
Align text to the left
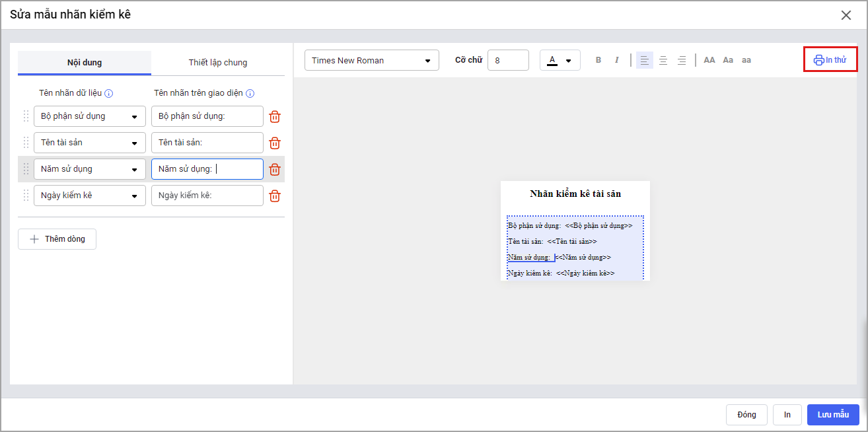pyautogui.click(x=645, y=60)
